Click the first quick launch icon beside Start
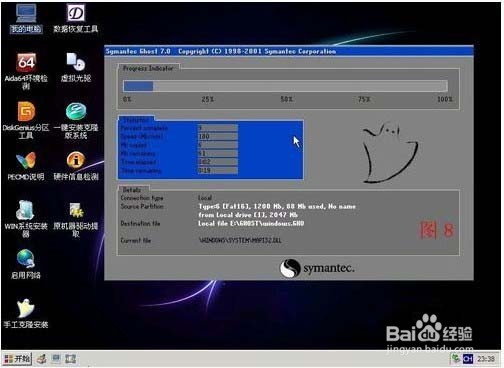Screen dimensions: 504x368 42,359
